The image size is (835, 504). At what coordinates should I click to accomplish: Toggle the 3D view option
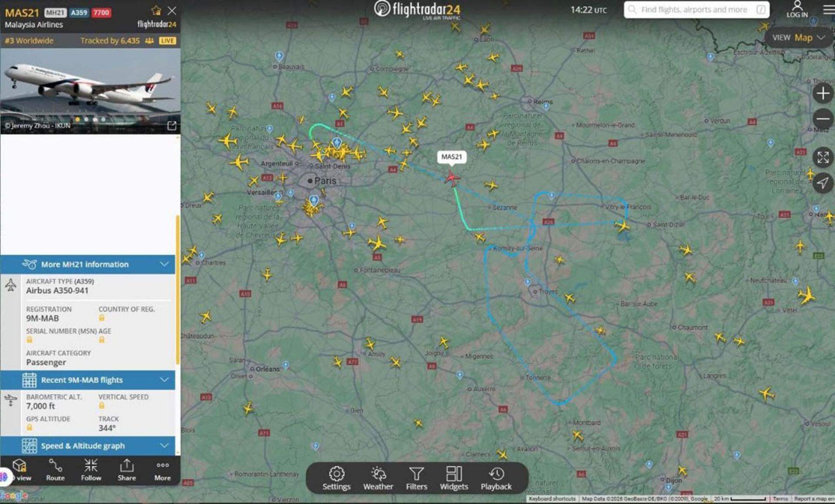point(20,470)
